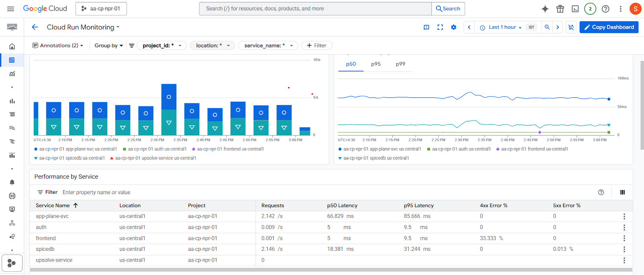Toggle spicedb legend entry in request chart
Viewport: 644px width, 275px height.
point(70,158)
